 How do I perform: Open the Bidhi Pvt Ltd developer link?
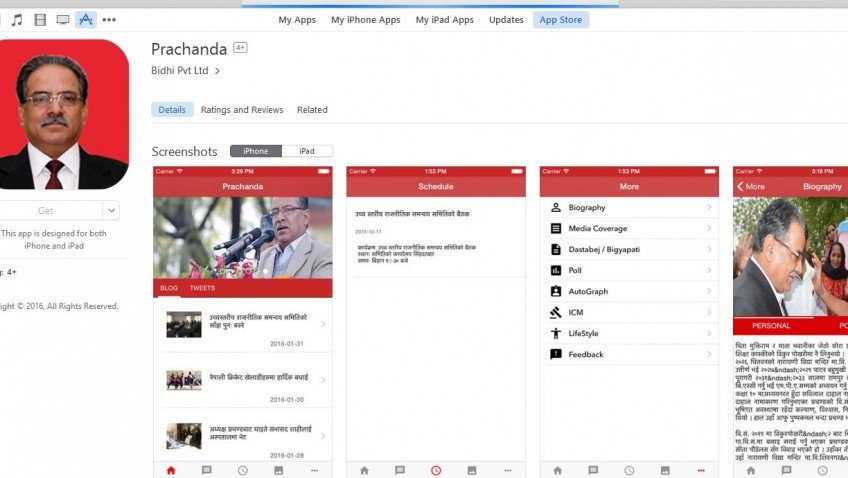(180, 70)
